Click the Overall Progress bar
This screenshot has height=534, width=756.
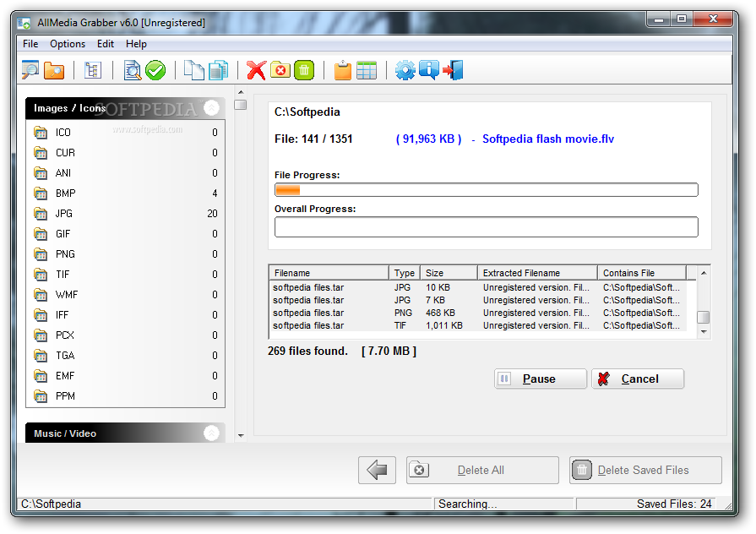tap(486, 226)
